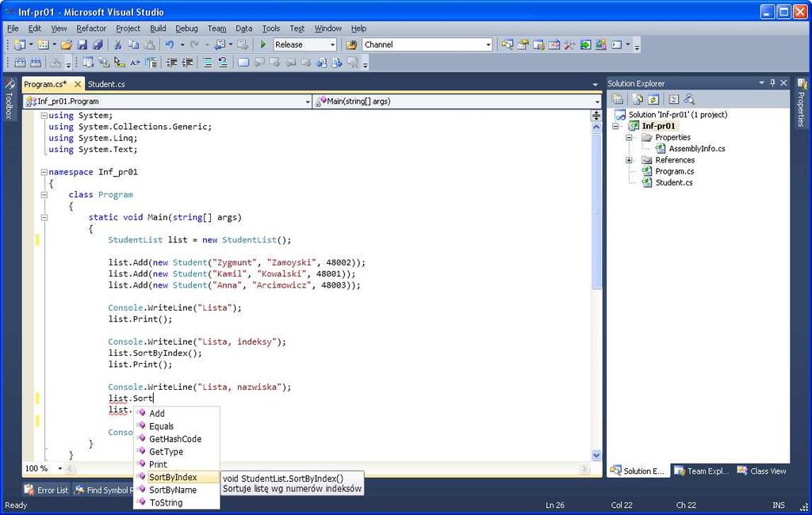Uncomment the selected lines icon

pos(223,63)
